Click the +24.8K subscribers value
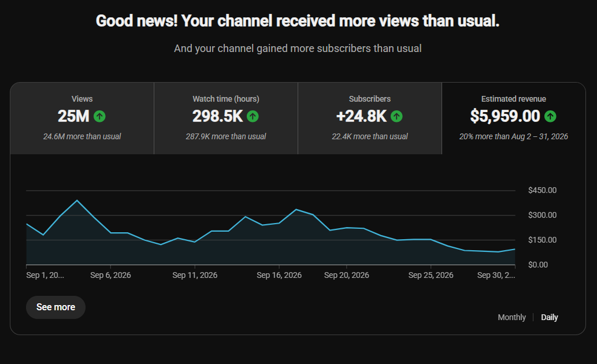This screenshot has width=597, height=364. pyautogui.click(x=361, y=116)
